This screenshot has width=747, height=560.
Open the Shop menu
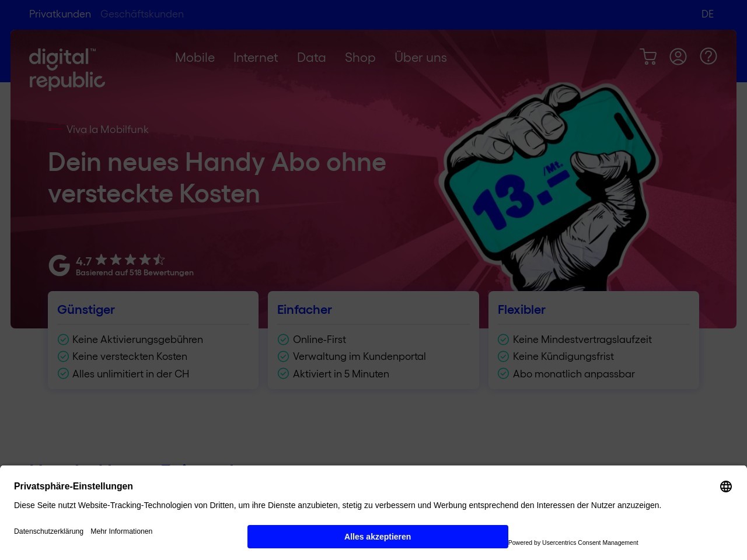coord(360,58)
